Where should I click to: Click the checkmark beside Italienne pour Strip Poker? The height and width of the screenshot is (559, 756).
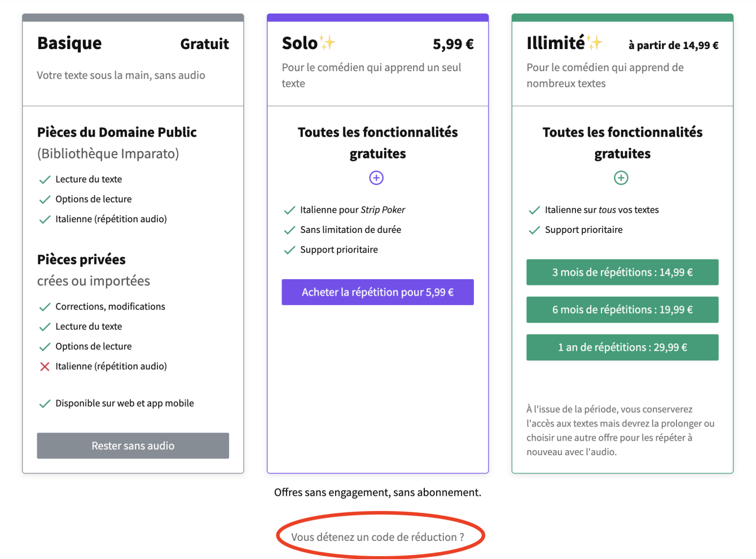pos(289,210)
